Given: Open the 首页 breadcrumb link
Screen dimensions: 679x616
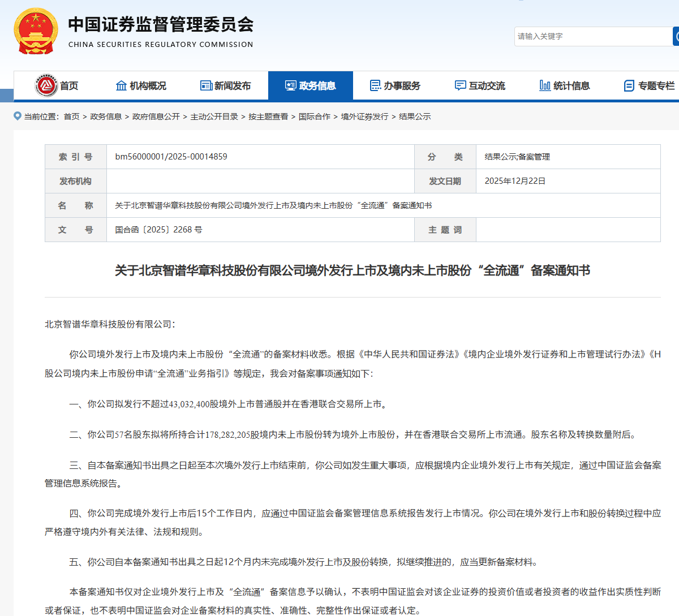Looking at the screenshot, I should [x=72, y=117].
